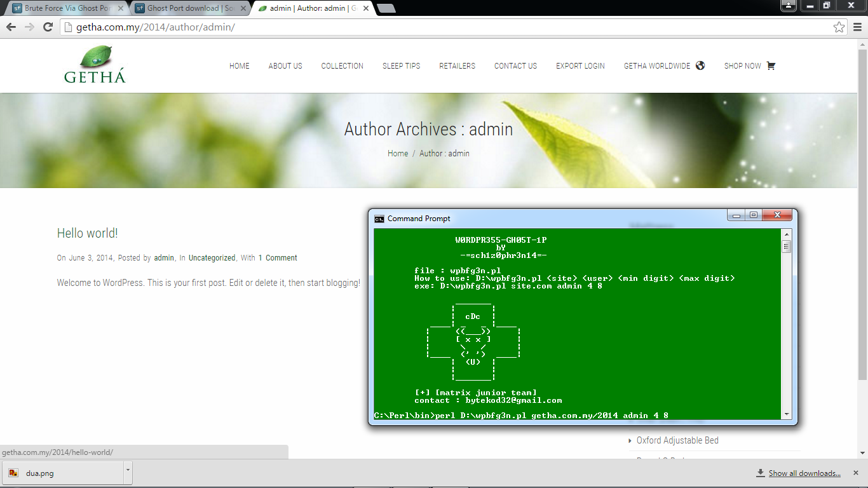Click the 'Author Archives : admin' heading

click(x=428, y=129)
